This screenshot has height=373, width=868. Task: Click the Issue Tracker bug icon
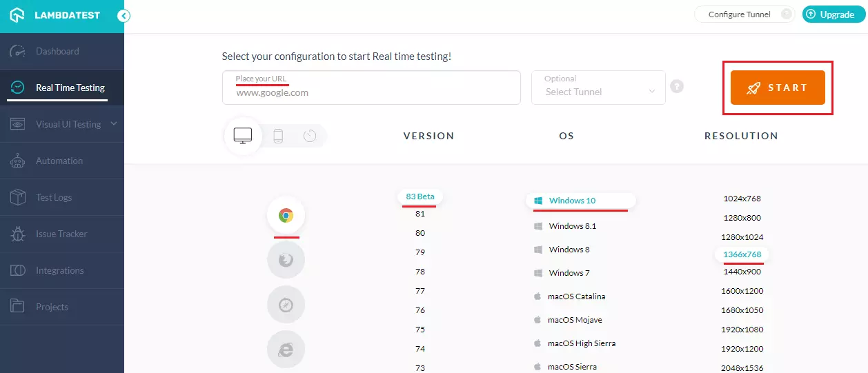pyautogui.click(x=18, y=234)
